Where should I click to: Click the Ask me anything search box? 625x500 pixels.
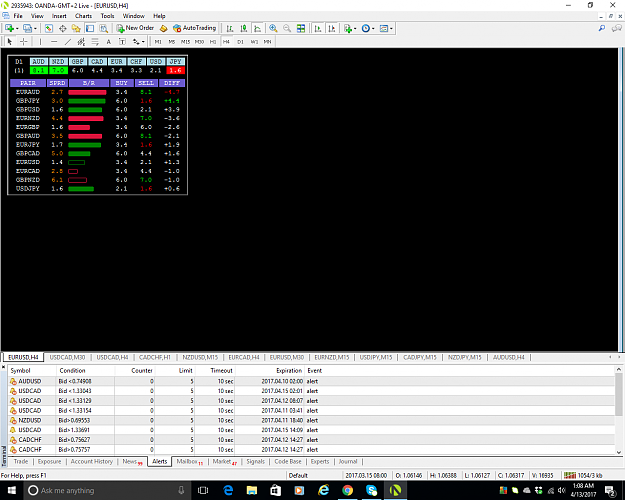(107, 490)
